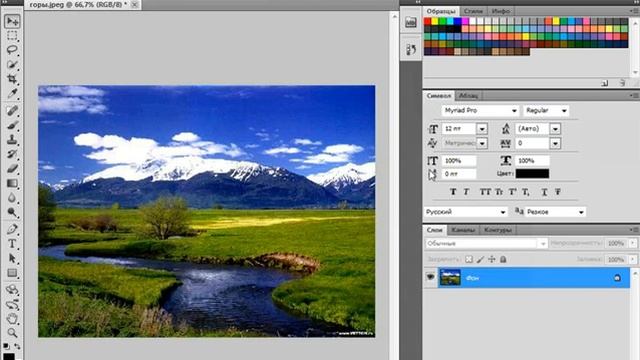Image resolution: width=640 pixels, height=360 pixels.
Task: Swap foreground and background colors
Action: (x=17, y=346)
